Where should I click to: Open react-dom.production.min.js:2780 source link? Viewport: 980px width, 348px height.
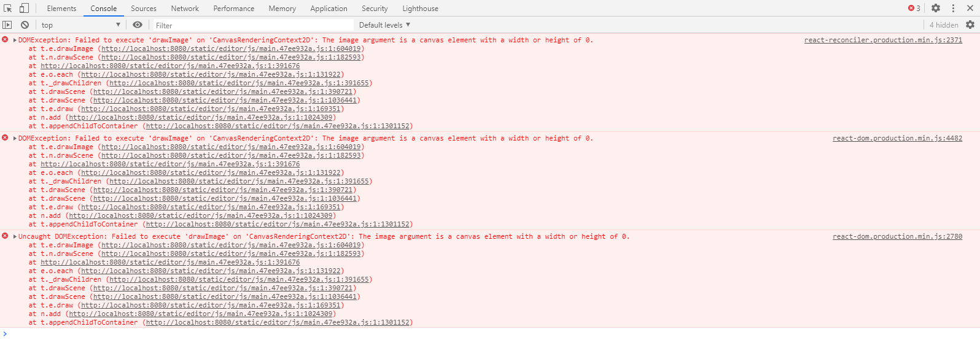click(x=897, y=236)
